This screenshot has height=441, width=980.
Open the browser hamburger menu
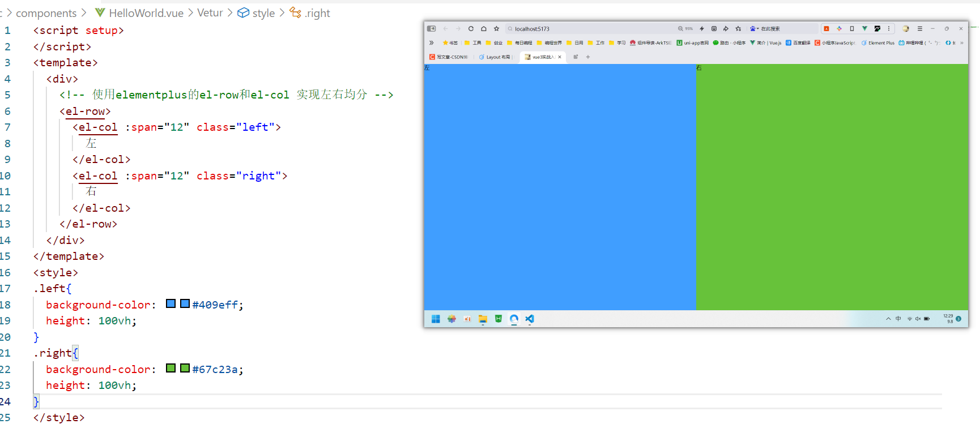pyautogui.click(x=920, y=28)
